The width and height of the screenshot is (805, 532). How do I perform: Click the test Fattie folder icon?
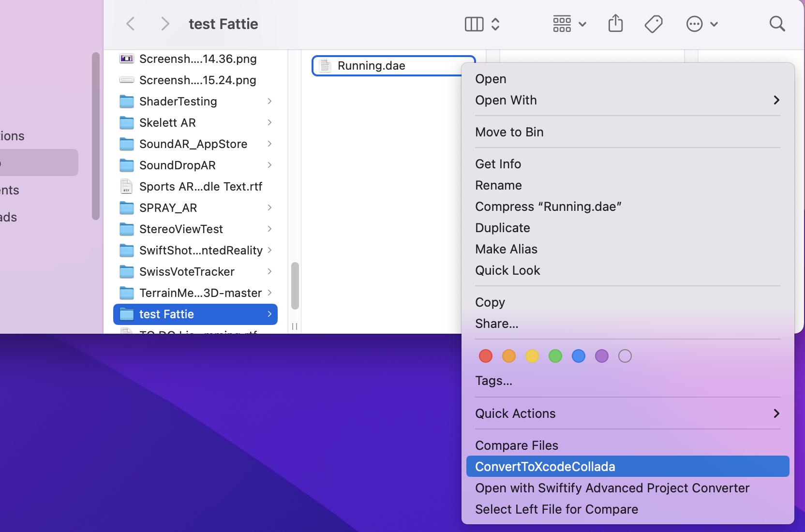(127, 314)
